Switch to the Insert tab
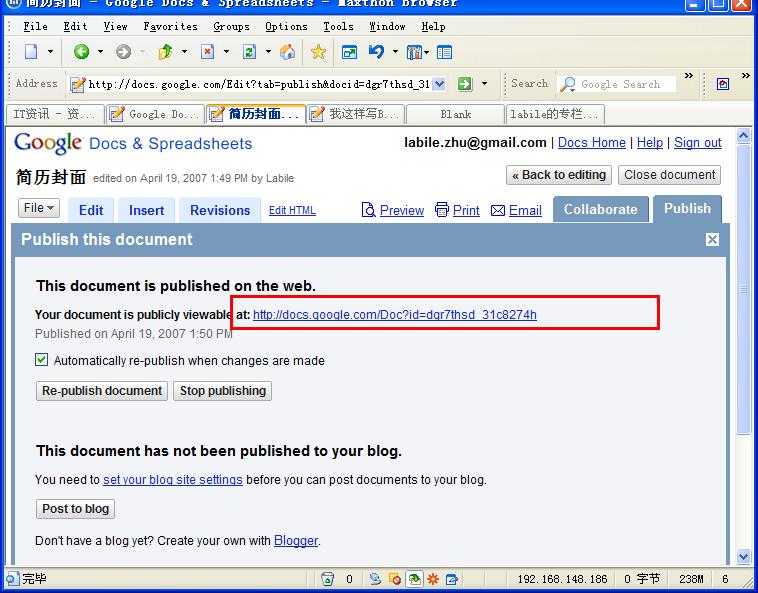 tap(146, 210)
